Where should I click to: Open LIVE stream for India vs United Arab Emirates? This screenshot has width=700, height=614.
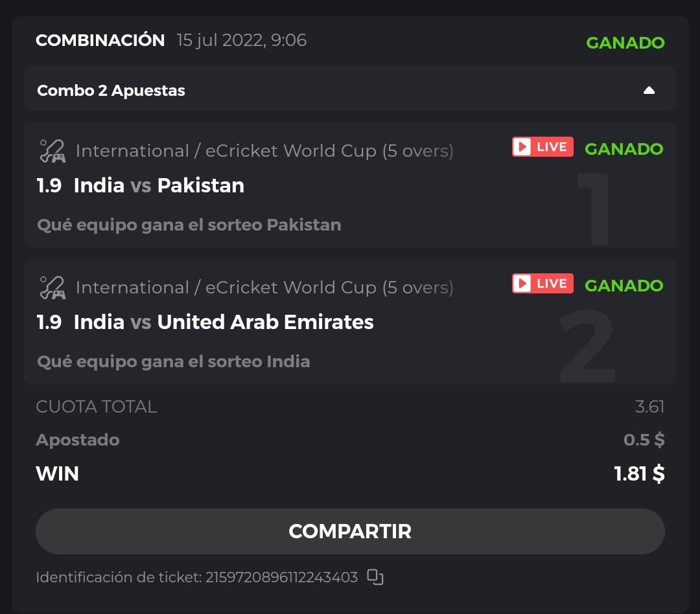pos(542,284)
